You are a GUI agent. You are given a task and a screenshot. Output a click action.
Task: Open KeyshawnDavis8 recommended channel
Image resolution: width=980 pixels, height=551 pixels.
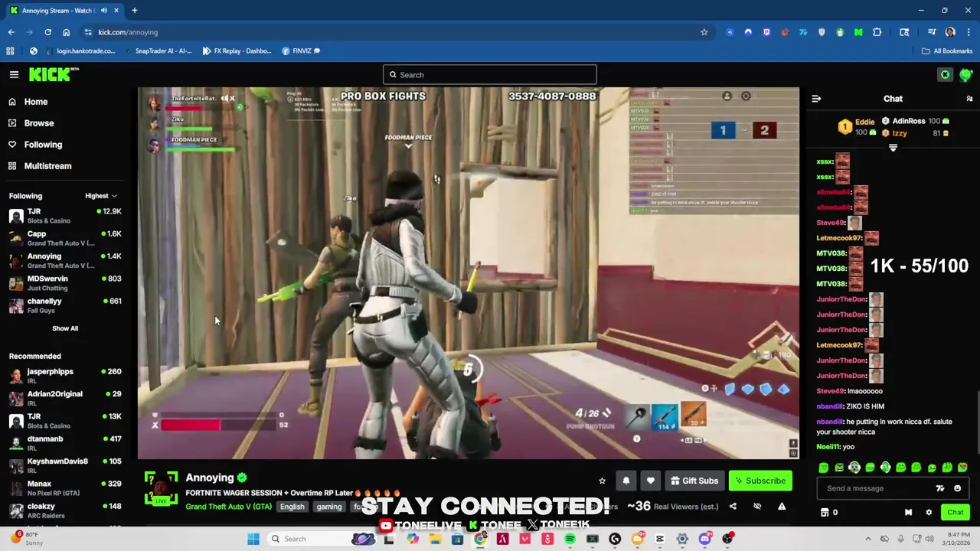[x=65, y=465]
